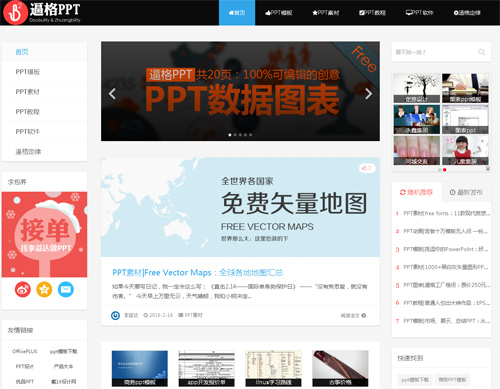Open the ppt模板下载 friend link
Image resolution: width=500 pixels, height=389 pixels.
click(x=63, y=351)
